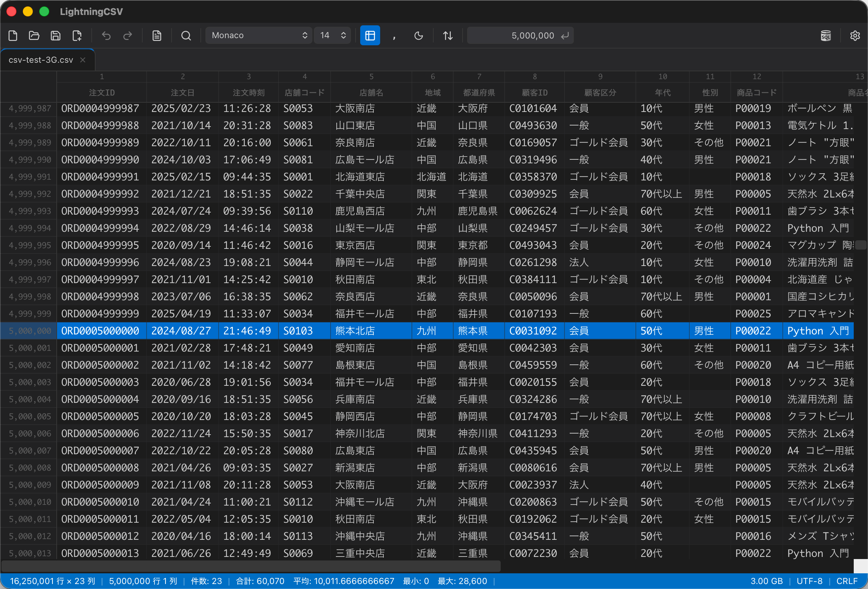The image size is (868, 589).
Task: Undo the last change with the undo arrow
Action: (106, 36)
